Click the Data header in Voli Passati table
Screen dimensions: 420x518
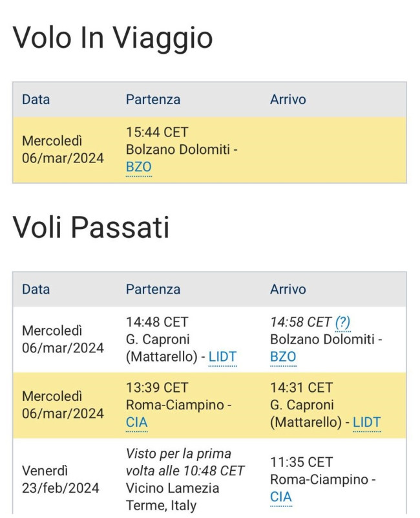point(36,289)
